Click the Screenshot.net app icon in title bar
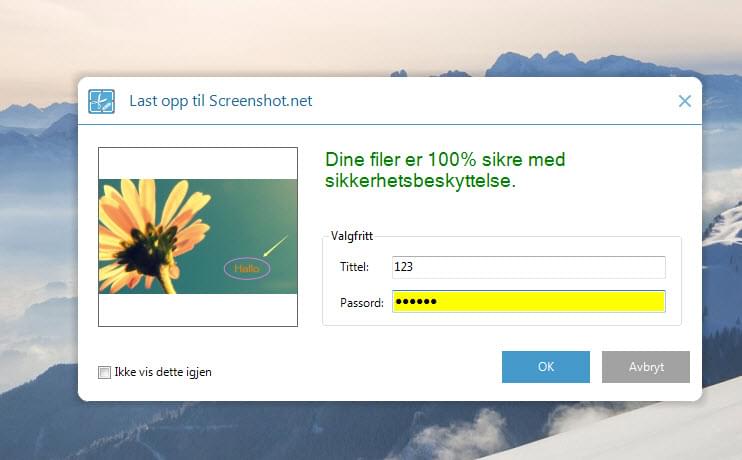This screenshot has width=742, height=460. coord(101,101)
